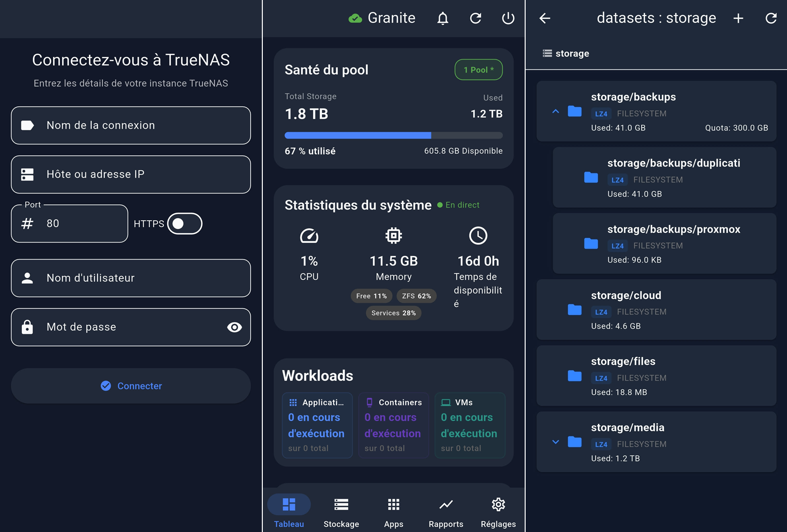Switch to the Tableau tab
787x532 pixels.
click(x=289, y=504)
